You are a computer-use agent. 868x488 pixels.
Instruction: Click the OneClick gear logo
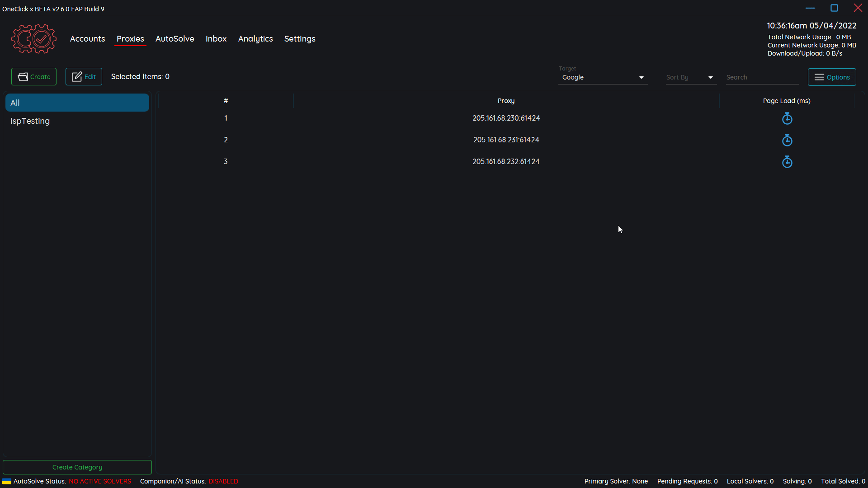(34, 39)
